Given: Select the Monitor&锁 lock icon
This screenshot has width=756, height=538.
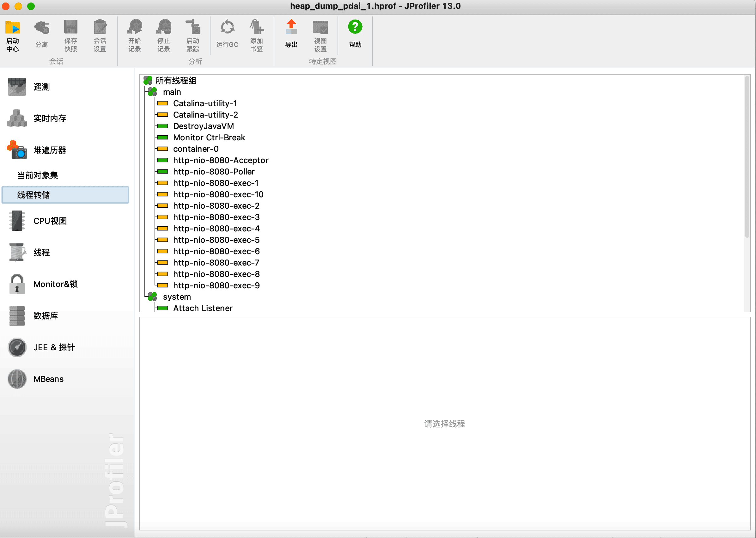Looking at the screenshot, I should [x=17, y=284].
